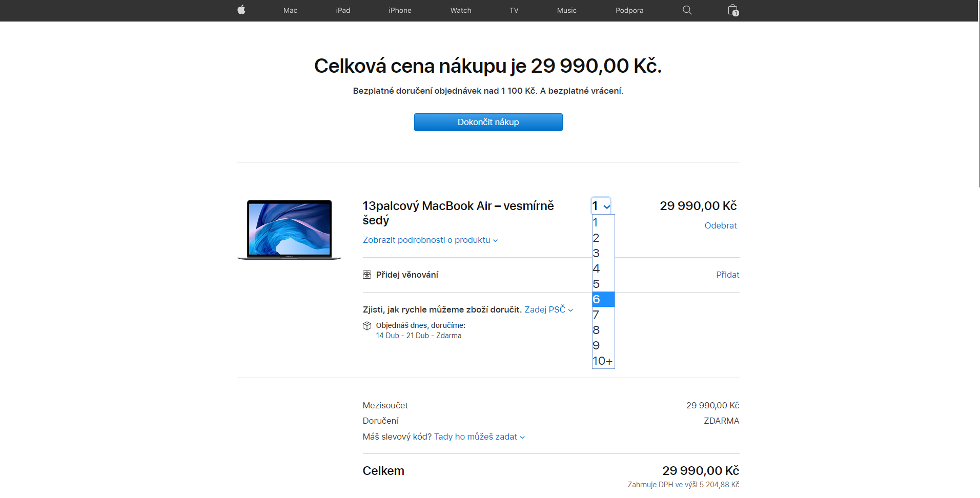Select quantity 8 in the dropdown list
Image resolution: width=980 pixels, height=498 pixels.
603,330
